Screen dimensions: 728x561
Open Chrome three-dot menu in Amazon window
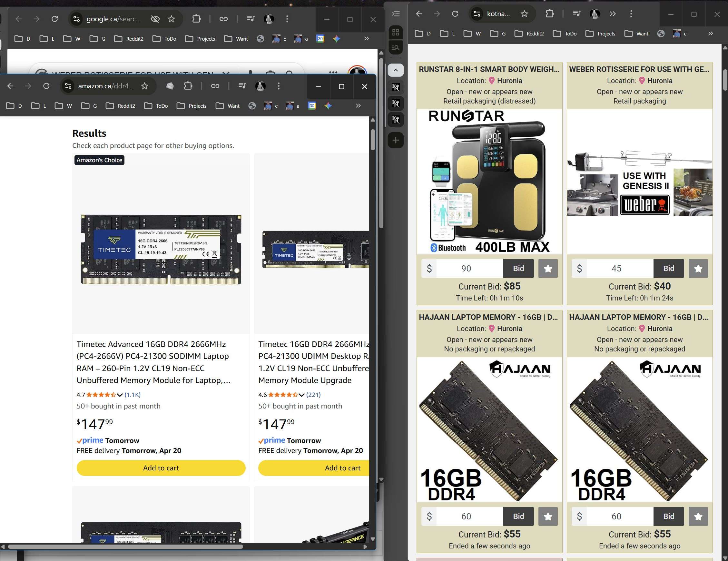pos(279,86)
